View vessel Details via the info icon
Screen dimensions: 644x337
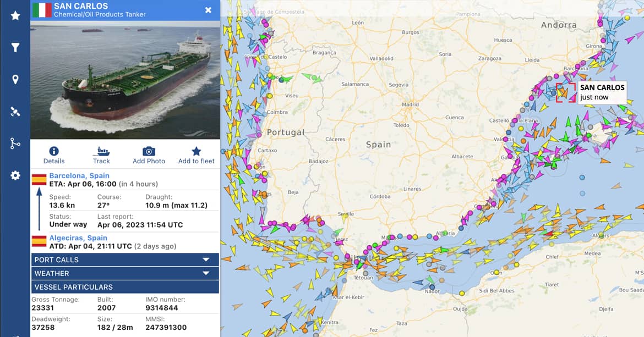click(x=53, y=155)
